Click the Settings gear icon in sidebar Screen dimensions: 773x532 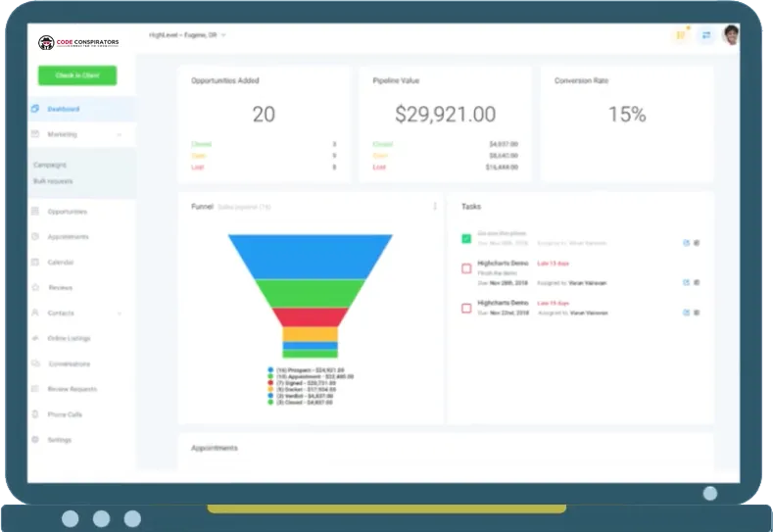(35, 439)
